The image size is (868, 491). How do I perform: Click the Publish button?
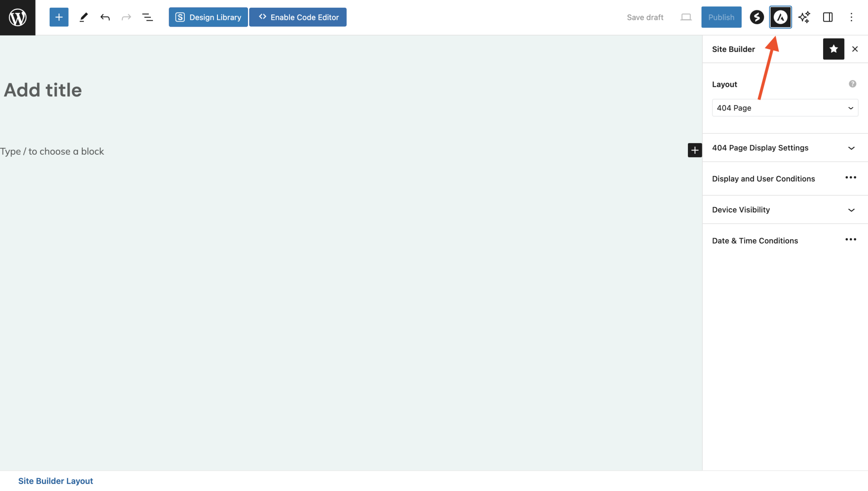(721, 17)
